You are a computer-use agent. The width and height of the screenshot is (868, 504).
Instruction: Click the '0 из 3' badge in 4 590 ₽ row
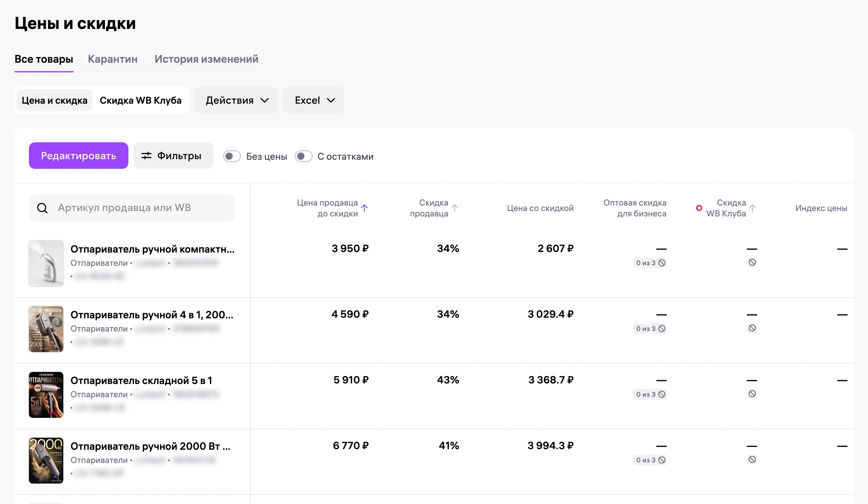coord(649,328)
